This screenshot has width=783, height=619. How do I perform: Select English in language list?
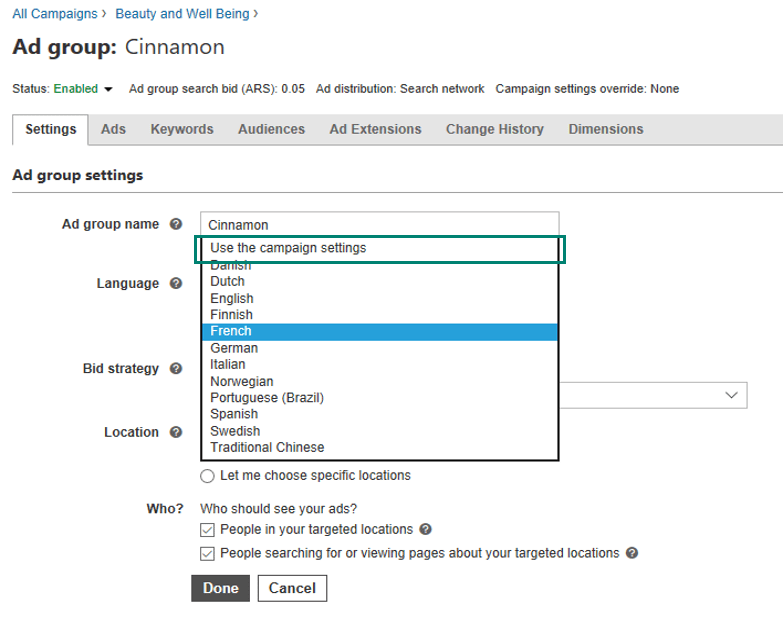(x=380, y=299)
